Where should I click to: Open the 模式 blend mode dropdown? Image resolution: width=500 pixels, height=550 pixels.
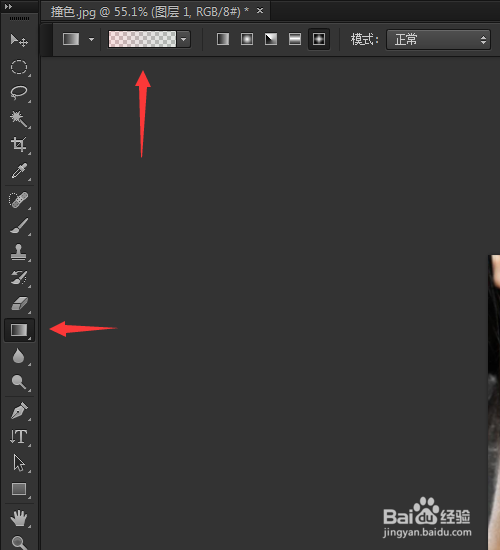438,39
